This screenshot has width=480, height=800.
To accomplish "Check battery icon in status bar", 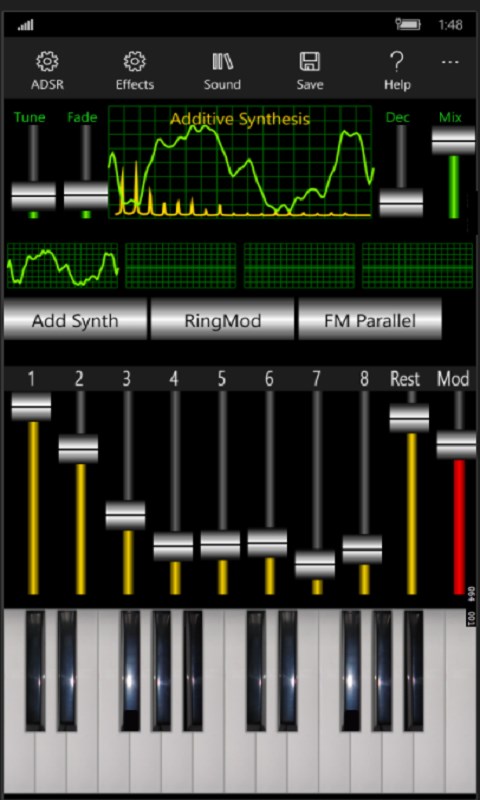I will (409, 24).
